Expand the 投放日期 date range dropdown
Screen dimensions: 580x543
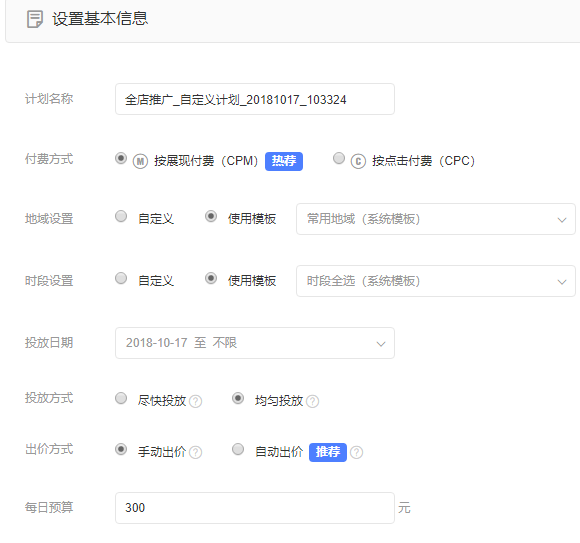(x=255, y=343)
